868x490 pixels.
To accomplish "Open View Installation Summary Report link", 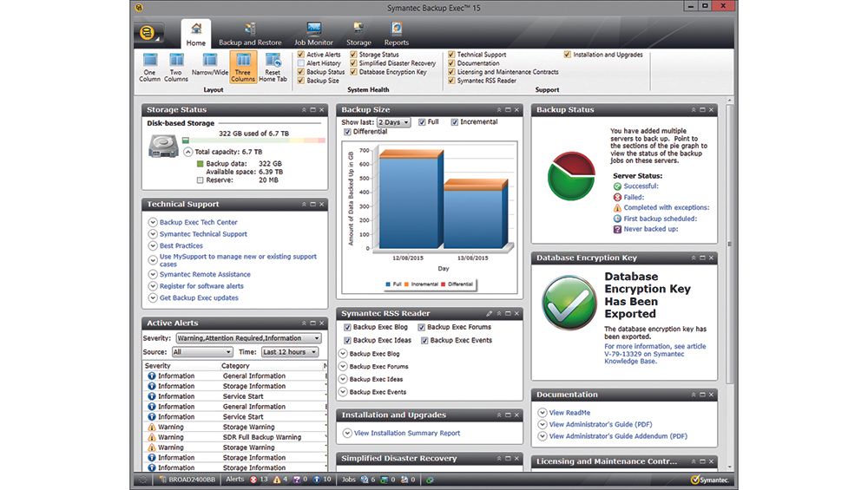I will coord(407,433).
